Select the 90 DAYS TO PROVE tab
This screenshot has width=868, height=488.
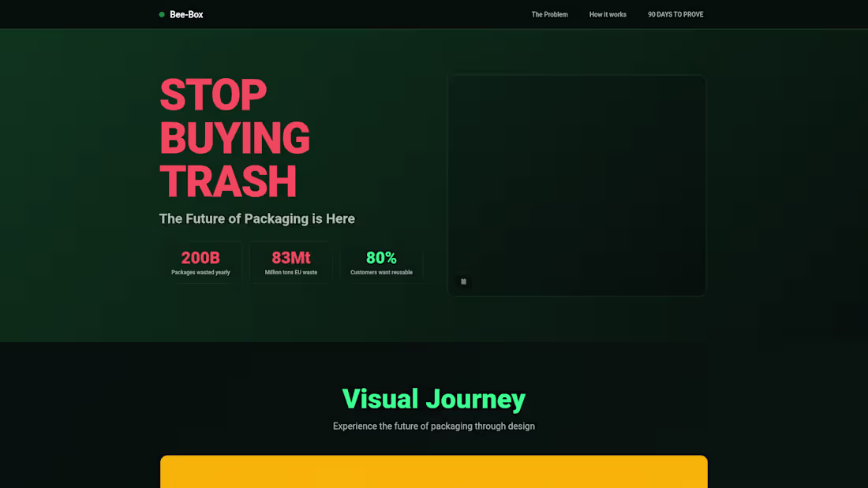pyautogui.click(x=675, y=14)
